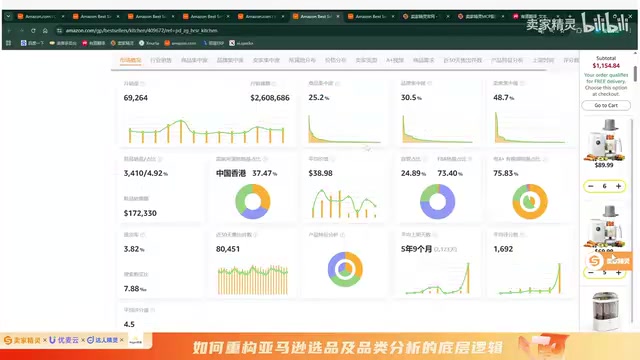Viewport: 640px width, 360px height.
Task: Click the browser forward arrow
Action: coord(21,31)
